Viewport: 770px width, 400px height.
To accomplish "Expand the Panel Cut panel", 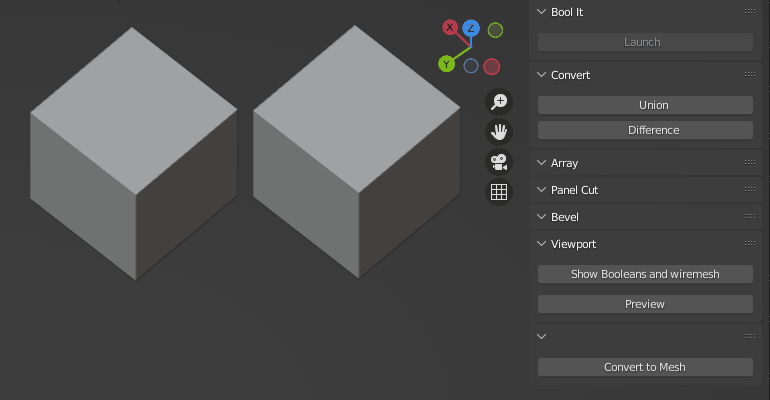I will (x=542, y=189).
